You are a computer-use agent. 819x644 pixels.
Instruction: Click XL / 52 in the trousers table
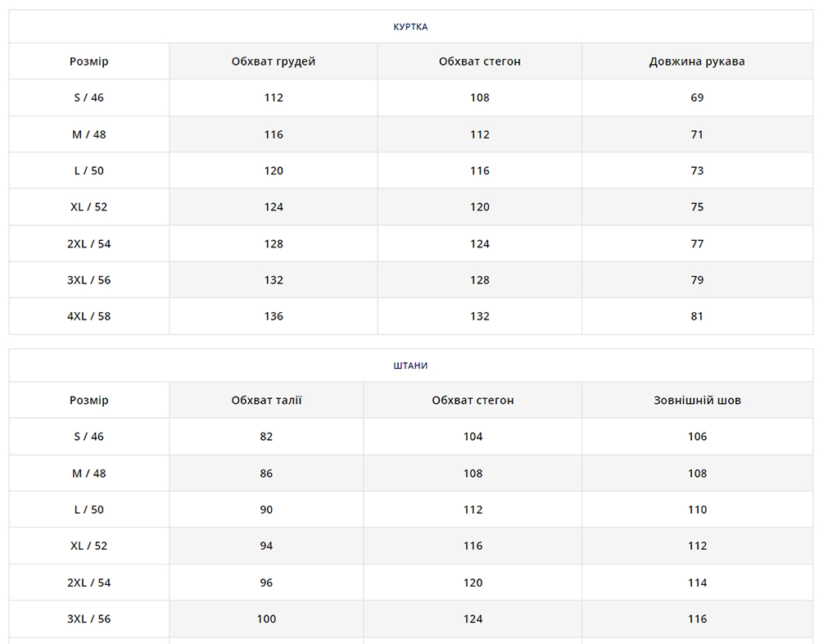tap(88, 546)
